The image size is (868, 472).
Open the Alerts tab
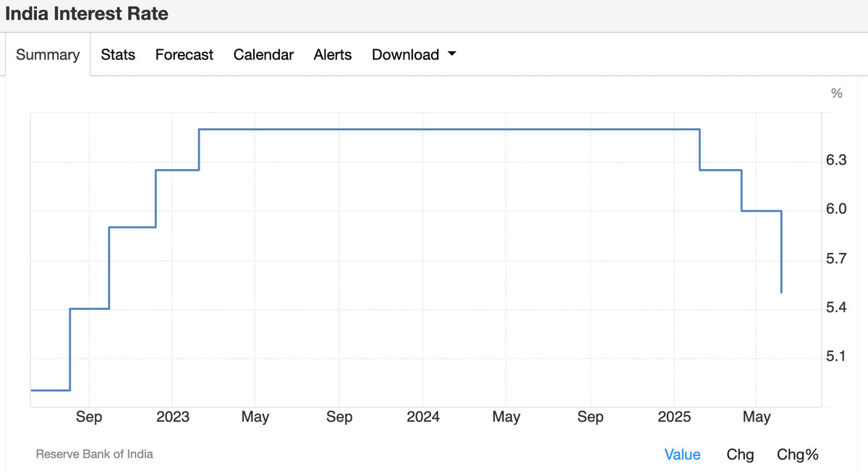tap(333, 55)
